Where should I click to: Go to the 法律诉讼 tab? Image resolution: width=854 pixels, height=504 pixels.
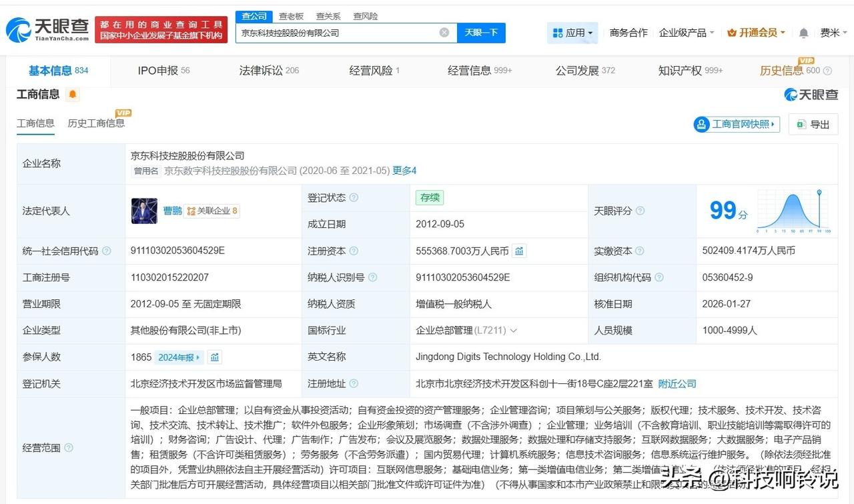[269, 71]
